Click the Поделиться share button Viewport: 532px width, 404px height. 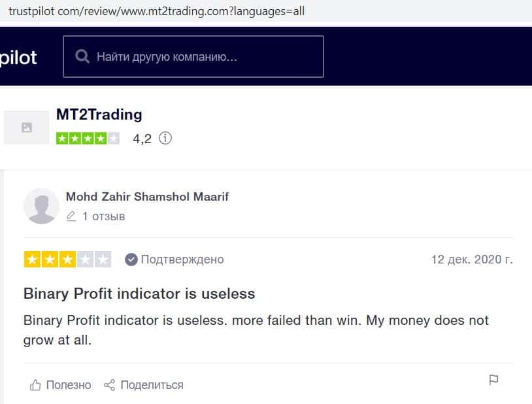pyautogui.click(x=152, y=385)
